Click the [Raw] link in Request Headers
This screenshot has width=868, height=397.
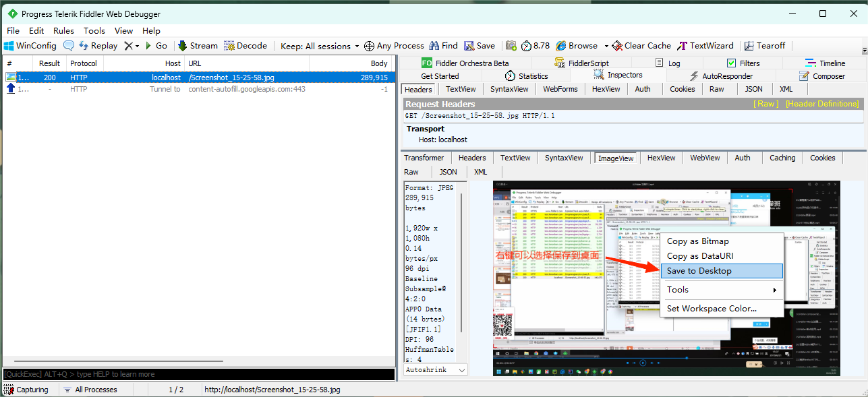click(x=765, y=104)
